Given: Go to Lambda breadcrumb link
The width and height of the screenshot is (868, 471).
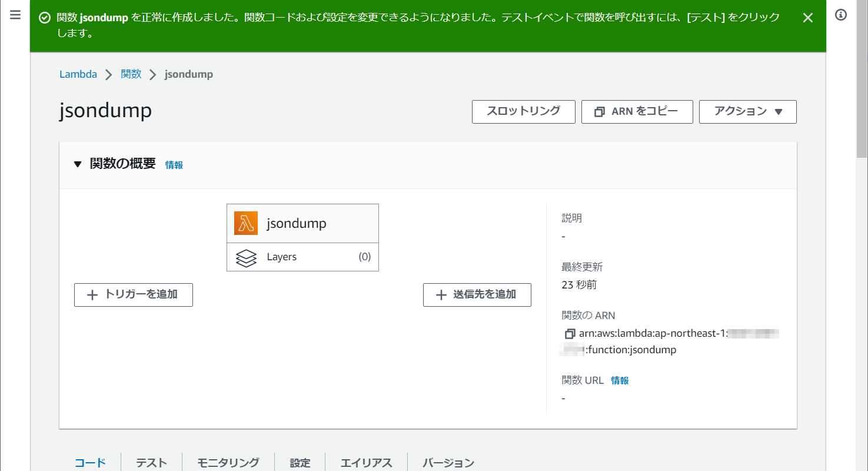Looking at the screenshot, I should 78,74.
